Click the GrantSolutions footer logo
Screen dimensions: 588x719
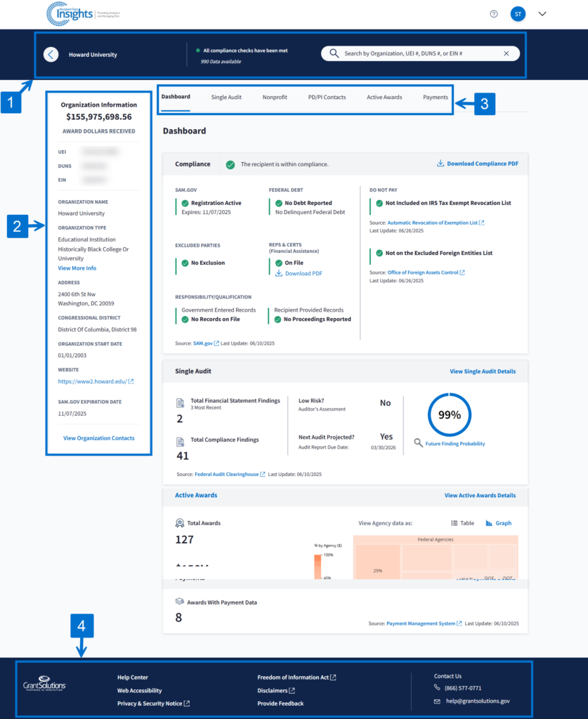[45, 685]
